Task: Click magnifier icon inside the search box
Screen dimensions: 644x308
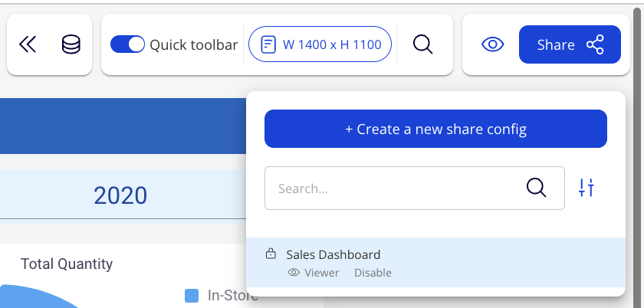Action: tap(536, 188)
